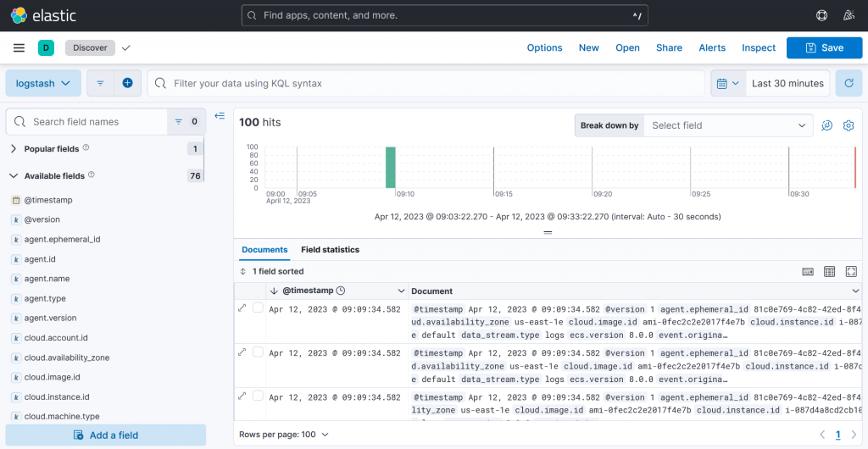Screen dimensions: 868x449
Task: Expand the second document row
Action: [x=242, y=352]
